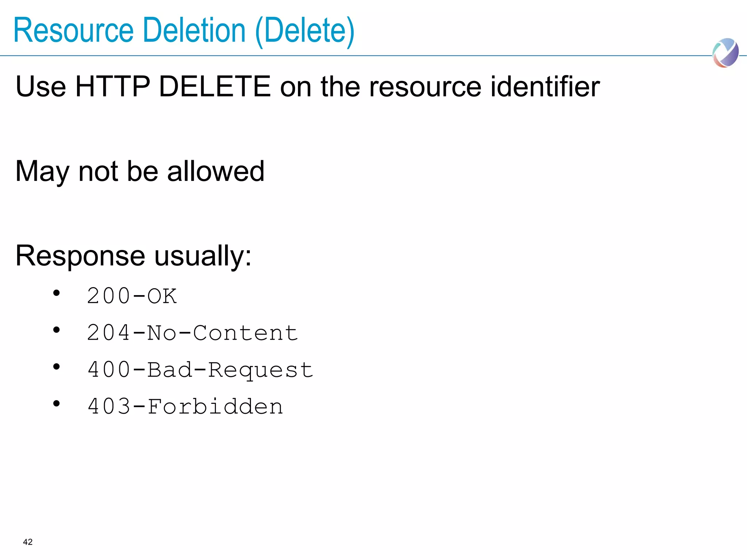747x560 pixels.
Task: Click the slide title "Resource Deletion (Delete)"
Action: coord(184,31)
